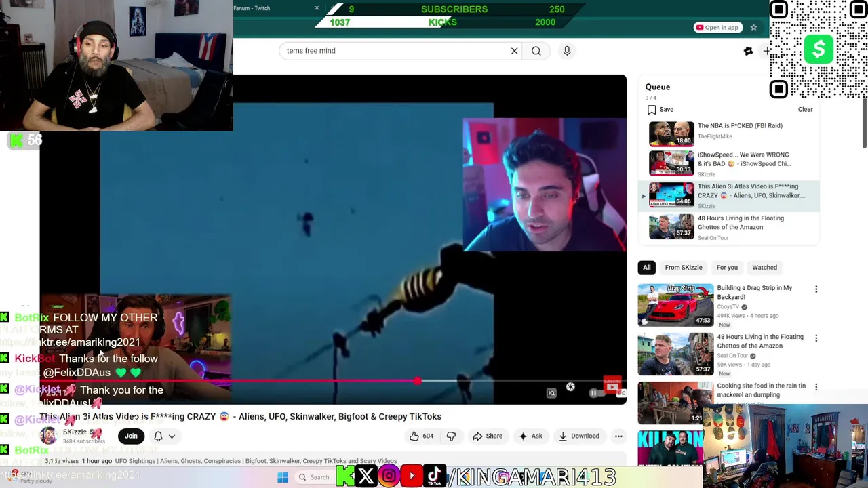This screenshot has width=868, height=488.
Task: Open SKizzle channel avatar
Action: [49, 435]
